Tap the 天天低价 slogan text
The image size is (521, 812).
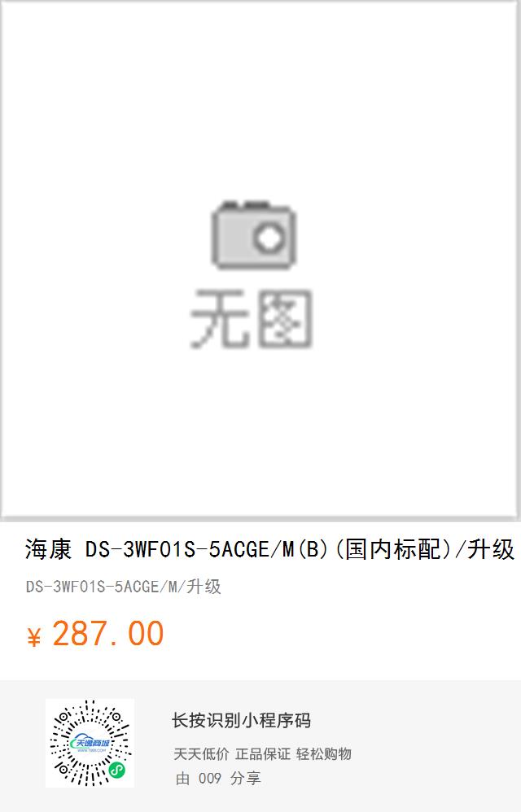201,754
